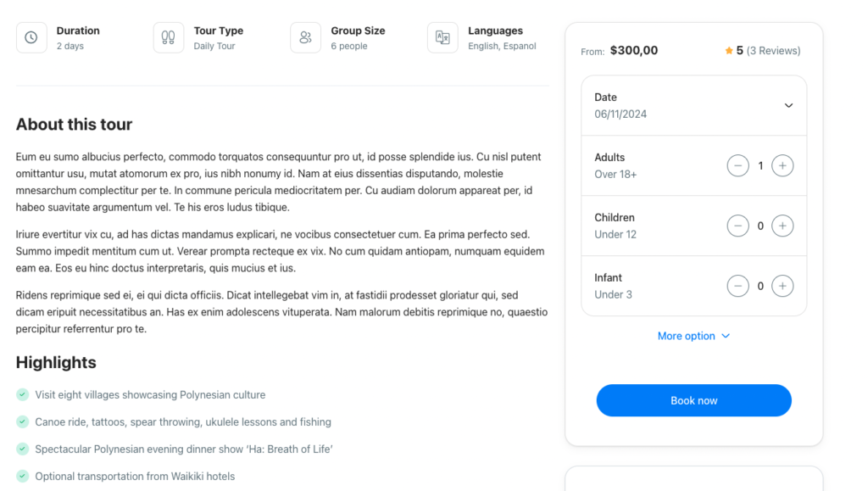Click the checkmark beside Canoe ride highlight
Viewport: 868px width, 491px height.
[22, 421]
